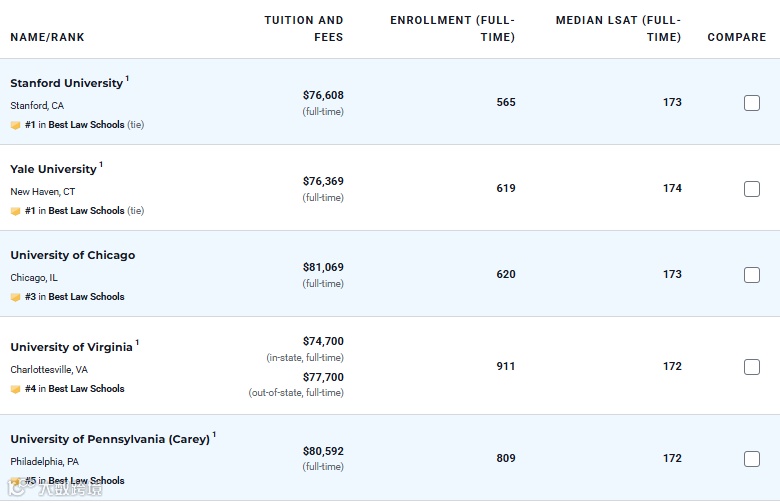The width and height of the screenshot is (780, 503).
Task: Open the University of Chicago profile link
Action: 72,255
